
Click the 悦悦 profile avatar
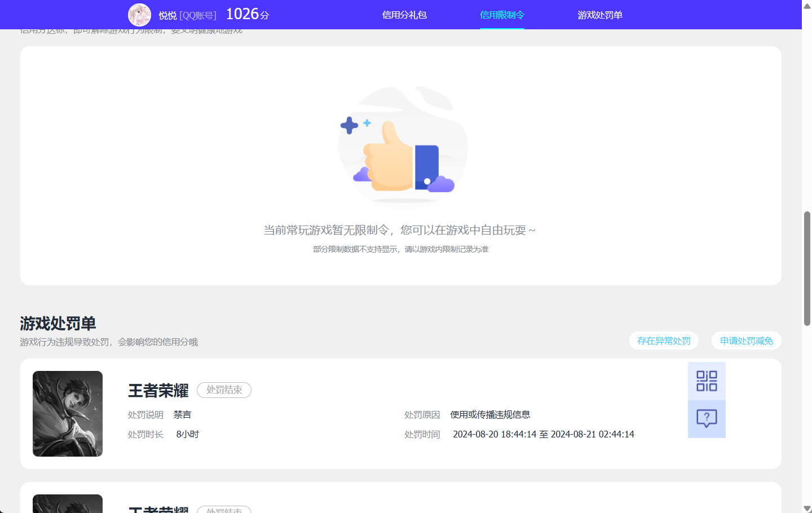139,15
